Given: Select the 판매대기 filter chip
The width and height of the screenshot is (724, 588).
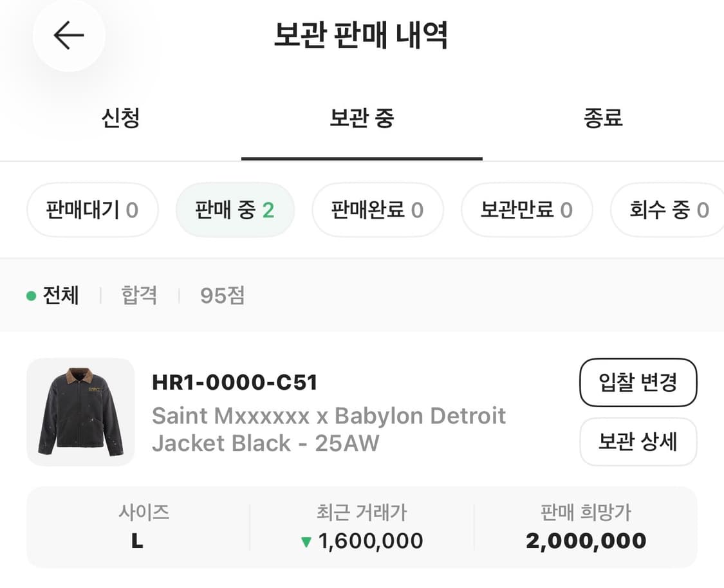Looking at the screenshot, I should coord(92,210).
